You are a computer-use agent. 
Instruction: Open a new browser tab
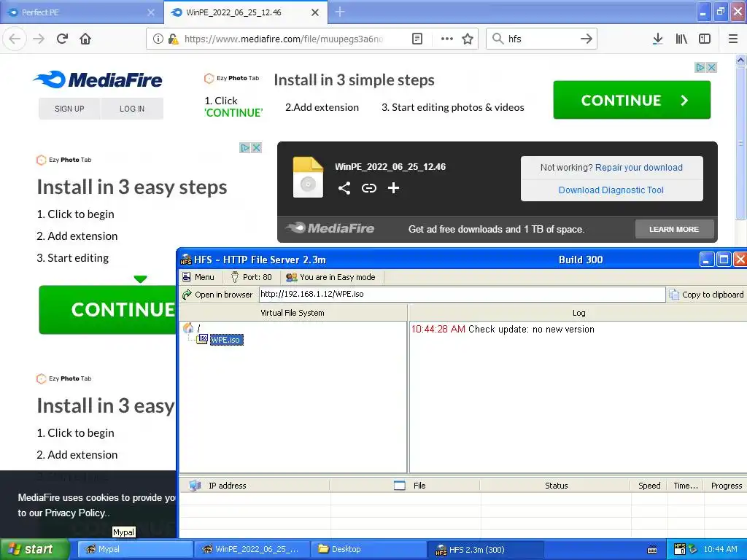click(x=340, y=12)
